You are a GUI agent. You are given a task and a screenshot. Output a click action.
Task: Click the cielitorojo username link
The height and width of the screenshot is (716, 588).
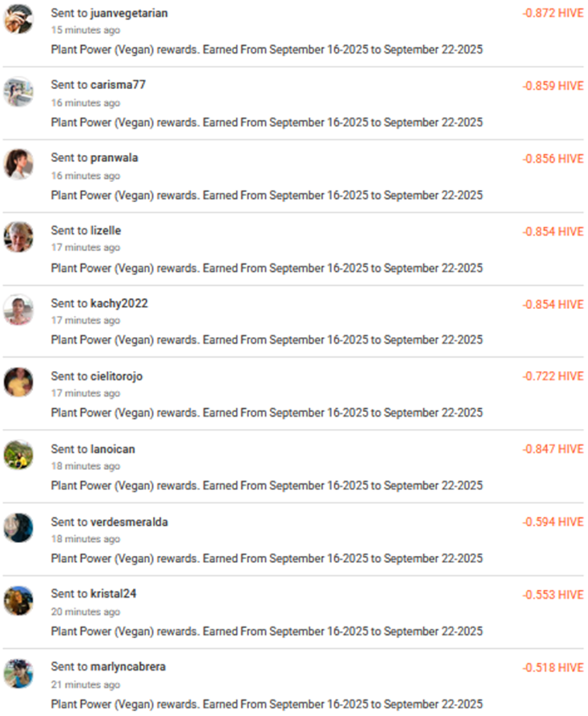click(116, 376)
